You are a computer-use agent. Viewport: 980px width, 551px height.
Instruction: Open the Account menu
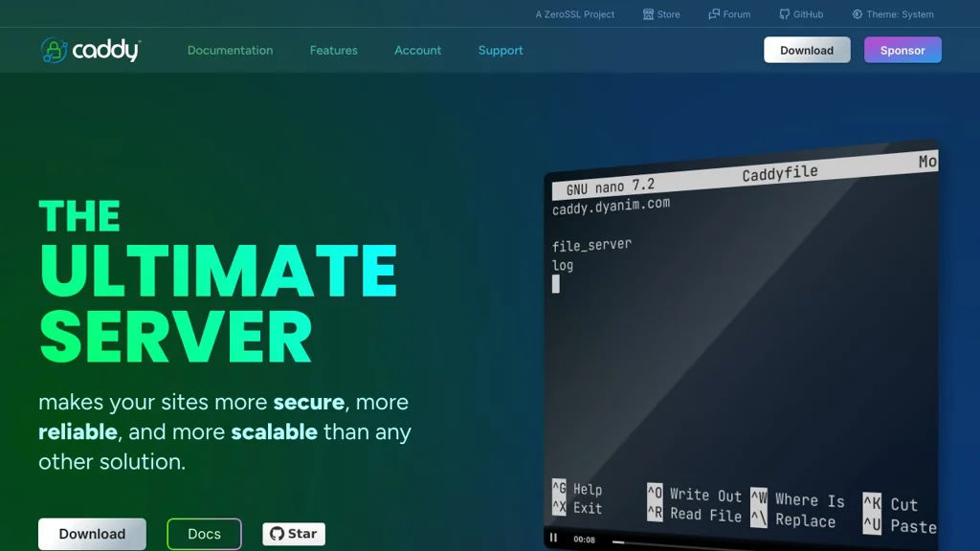(x=417, y=50)
